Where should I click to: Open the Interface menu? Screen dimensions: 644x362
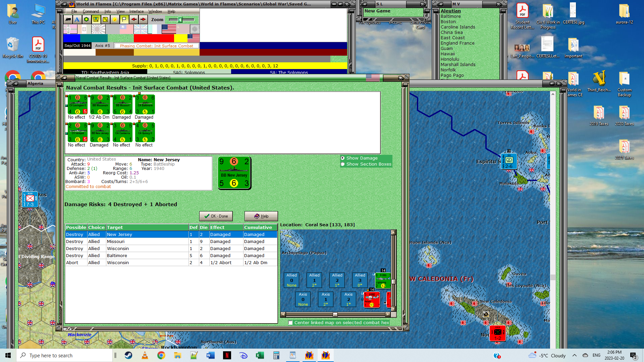[x=136, y=11]
